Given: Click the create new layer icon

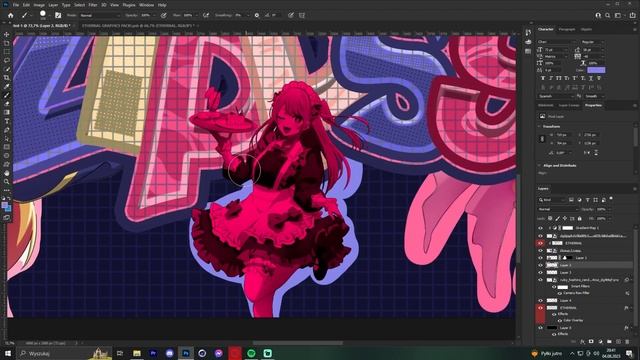Looking at the screenshot, I should (x=618, y=341).
